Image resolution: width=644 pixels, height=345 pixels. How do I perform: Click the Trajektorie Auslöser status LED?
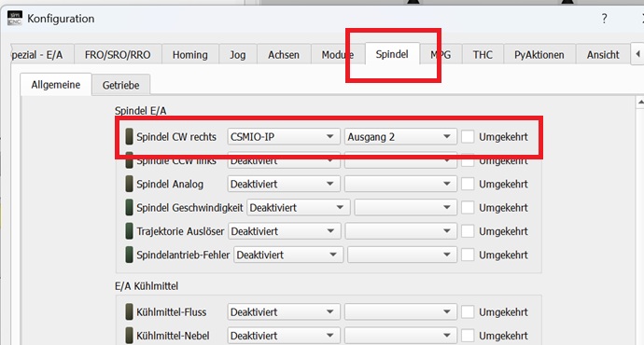tap(129, 231)
